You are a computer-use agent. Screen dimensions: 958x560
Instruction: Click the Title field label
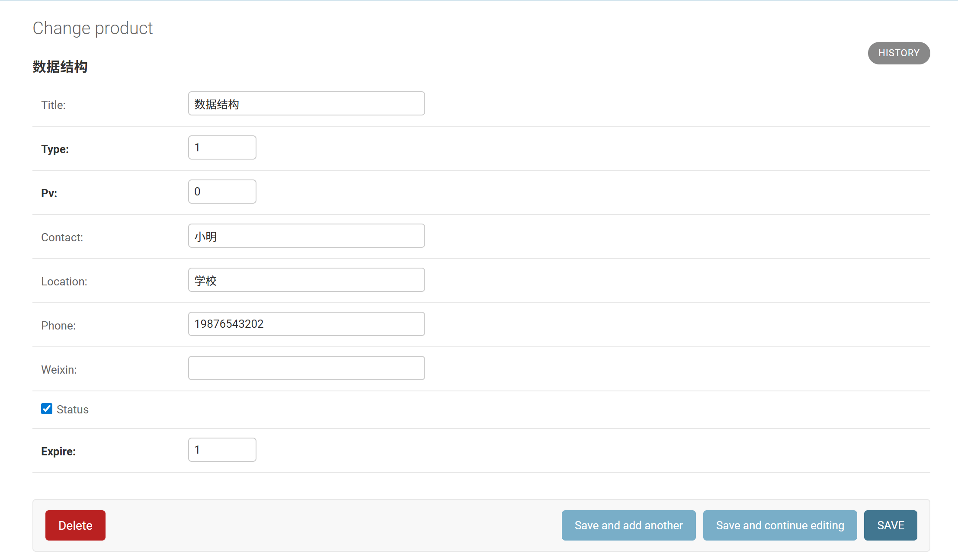coord(53,105)
